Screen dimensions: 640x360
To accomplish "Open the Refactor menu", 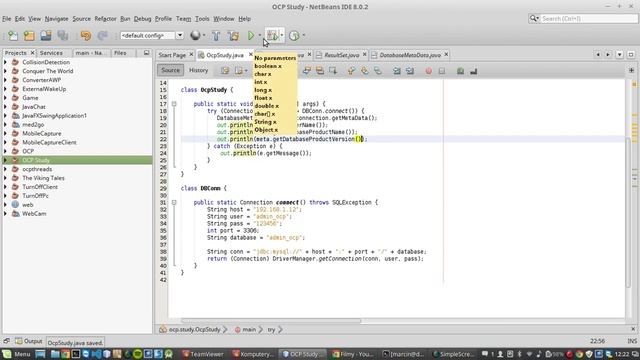I will [x=105, y=19].
